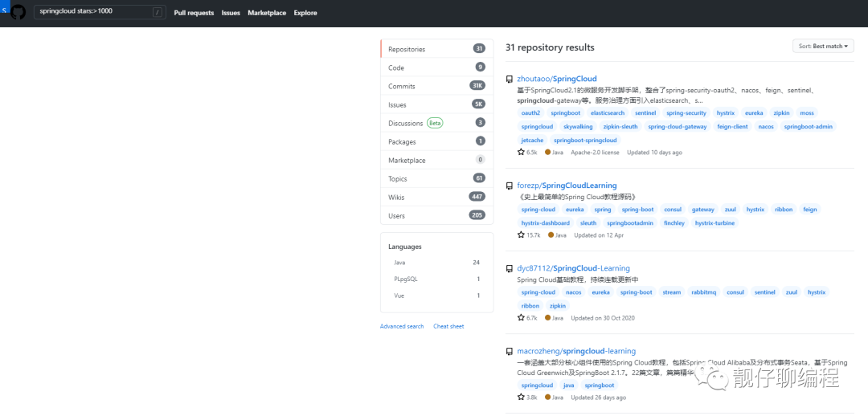
Task: Click the Updated on 30 Oct 2020 text
Action: tap(602, 318)
